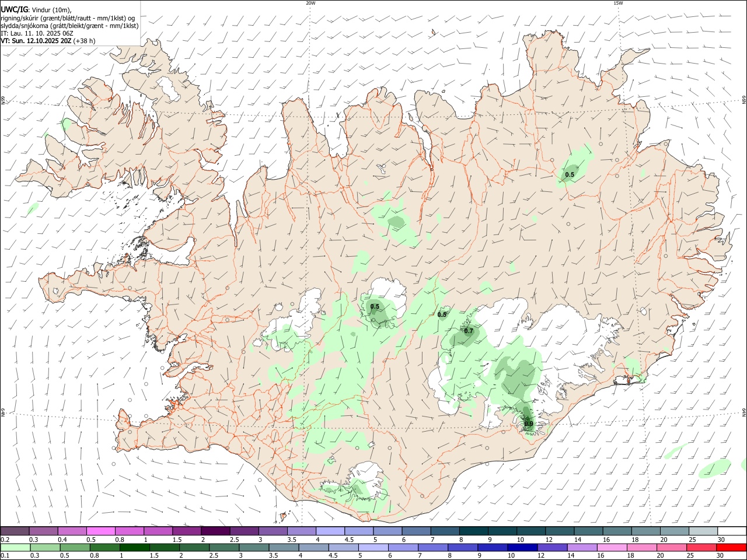Click the IT: Lau. 11. 10. 2025 06Z line
This screenshot has height=560, width=747.
coord(37,33)
